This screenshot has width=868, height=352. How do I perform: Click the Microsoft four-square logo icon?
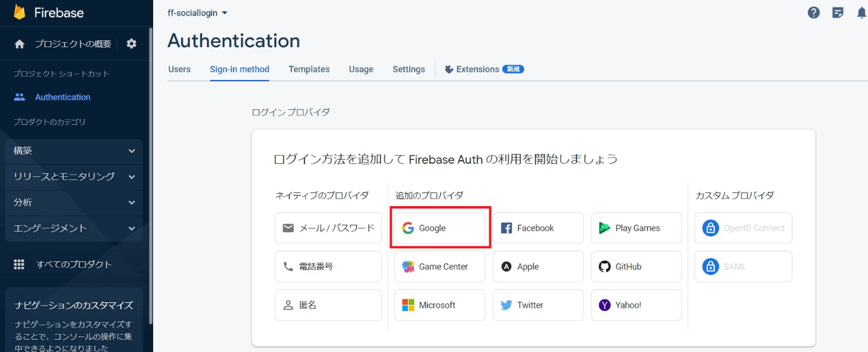(x=408, y=305)
